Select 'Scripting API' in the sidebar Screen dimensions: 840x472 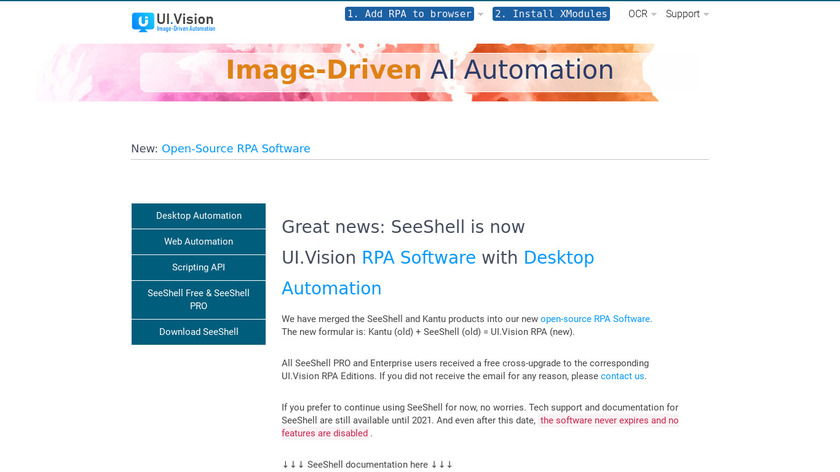coord(198,267)
